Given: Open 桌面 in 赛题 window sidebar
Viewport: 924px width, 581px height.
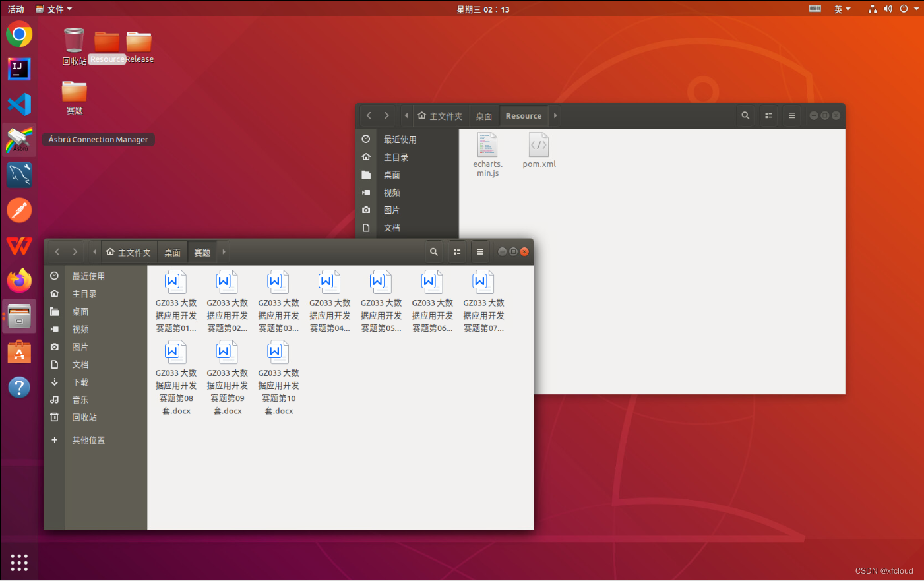Looking at the screenshot, I should point(96,311).
